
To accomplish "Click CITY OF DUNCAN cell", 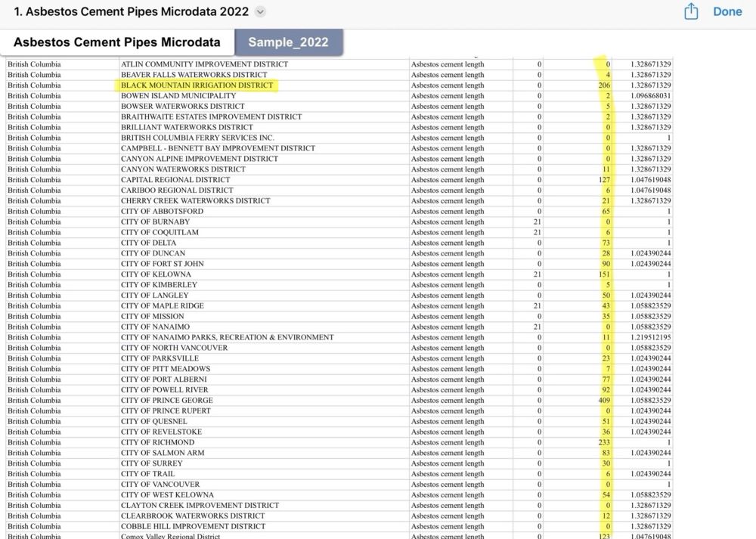I will click(x=264, y=253).
